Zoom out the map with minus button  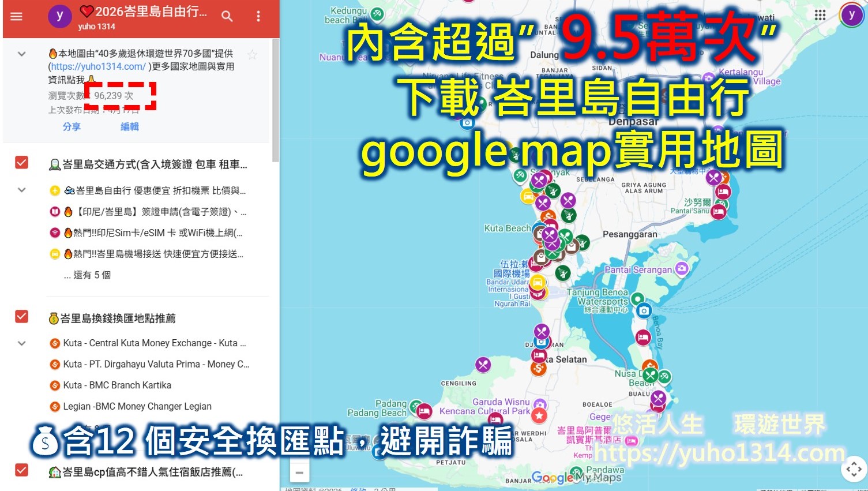[x=299, y=473]
